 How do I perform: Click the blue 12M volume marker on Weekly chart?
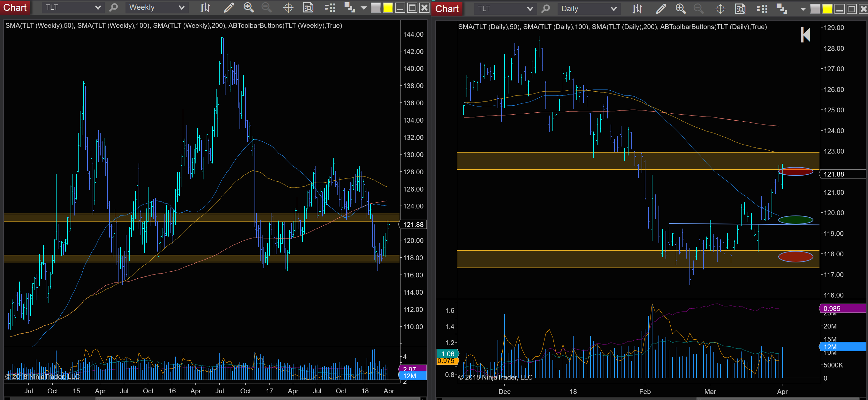click(x=412, y=376)
